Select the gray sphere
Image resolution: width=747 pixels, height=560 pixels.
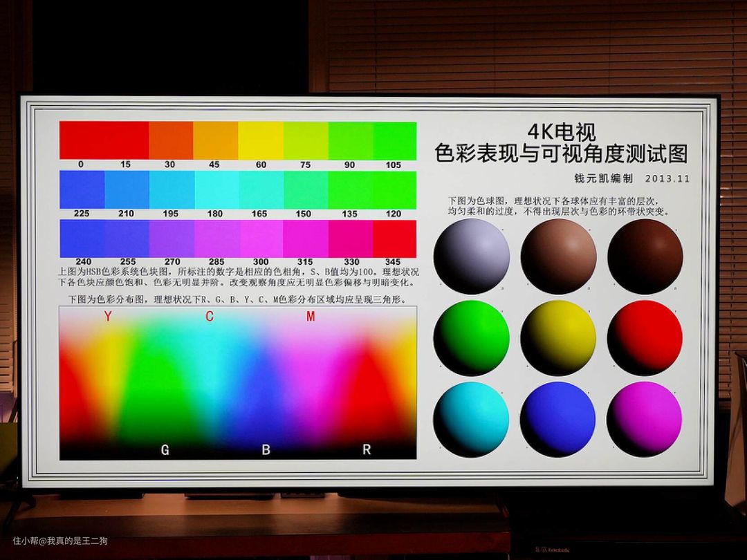pos(472,256)
